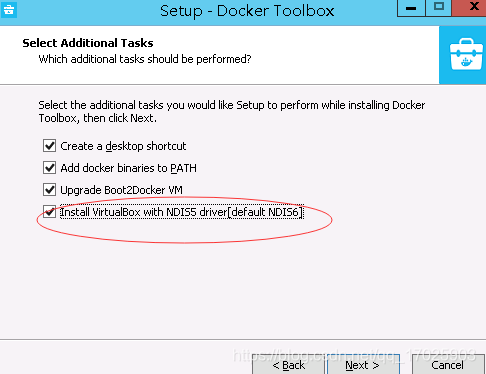This screenshot has height=374, width=486.
Task: Select the NDIS5 driver option label text
Action: [182, 212]
